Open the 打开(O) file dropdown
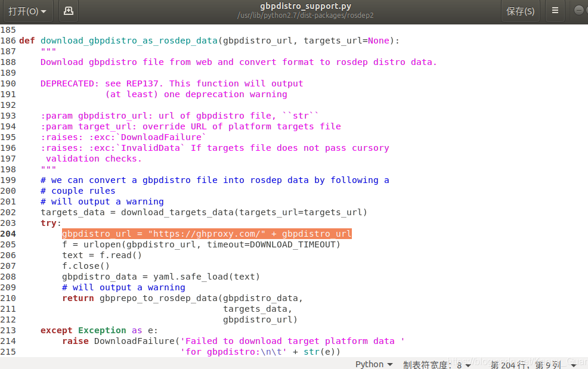 tap(27, 11)
